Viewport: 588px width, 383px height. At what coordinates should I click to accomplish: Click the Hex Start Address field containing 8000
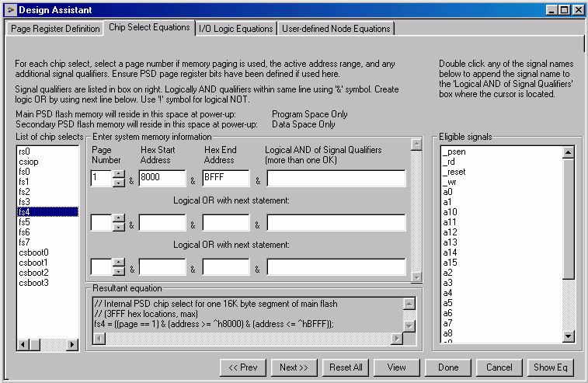tap(162, 179)
